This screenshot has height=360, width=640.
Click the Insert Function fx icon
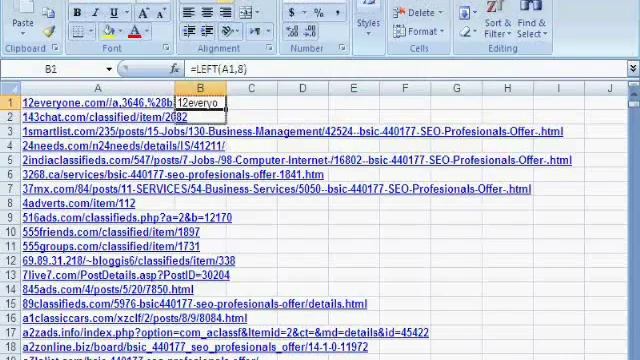click(x=174, y=69)
